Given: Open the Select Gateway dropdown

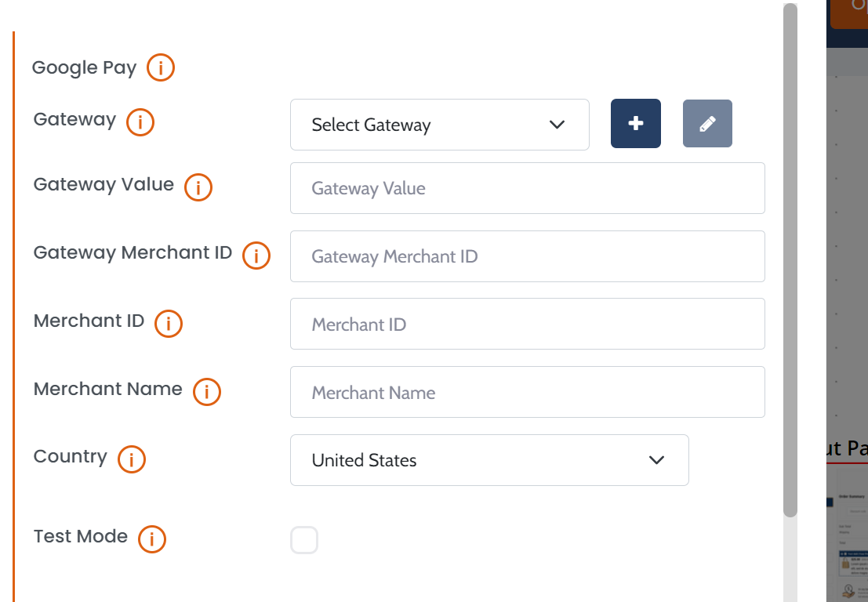Looking at the screenshot, I should [x=439, y=125].
